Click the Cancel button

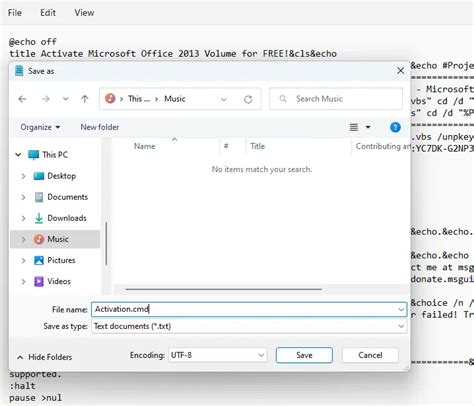pyautogui.click(x=370, y=355)
